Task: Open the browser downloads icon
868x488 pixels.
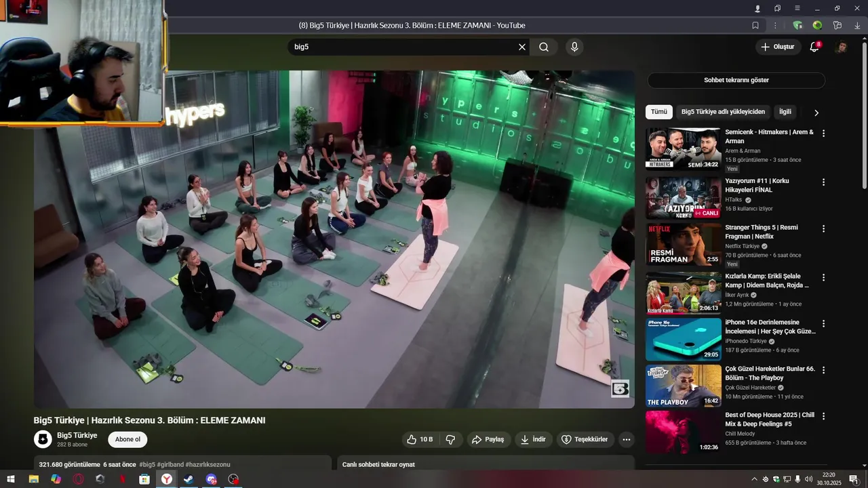Action: [857, 25]
